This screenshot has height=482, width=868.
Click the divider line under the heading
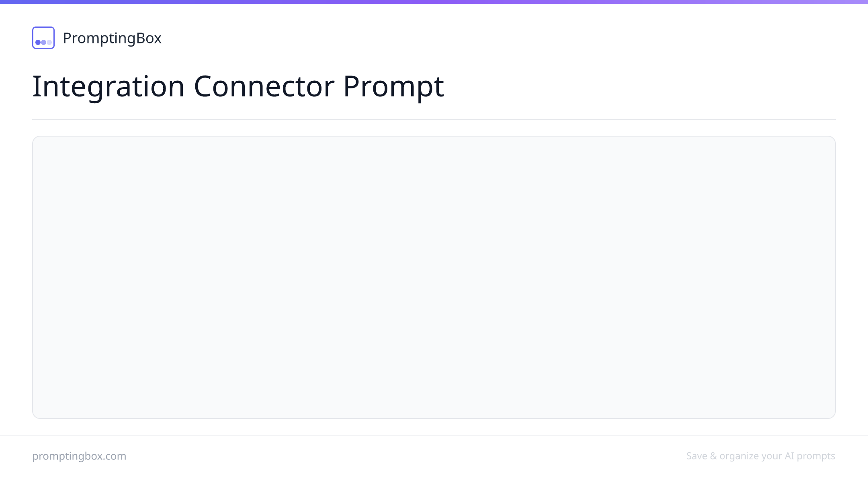tap(434, 119)
